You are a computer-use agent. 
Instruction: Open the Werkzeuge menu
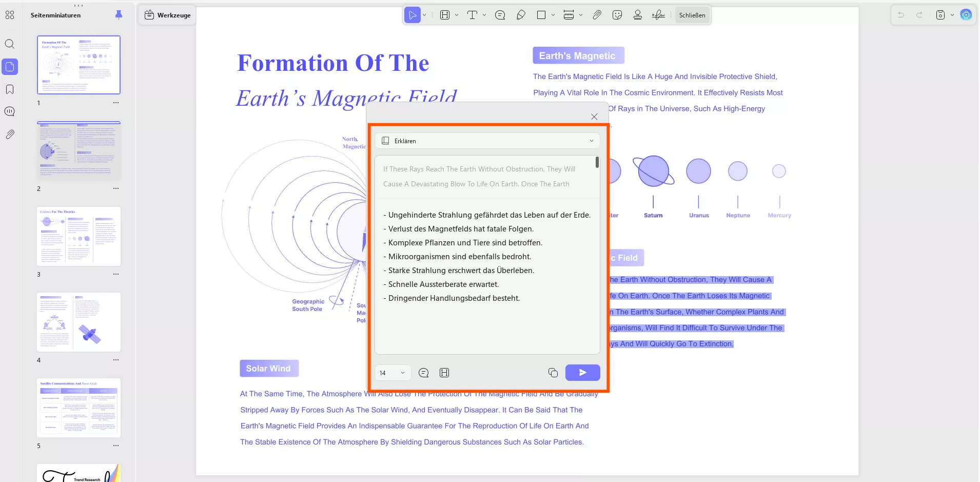point(168,15)
